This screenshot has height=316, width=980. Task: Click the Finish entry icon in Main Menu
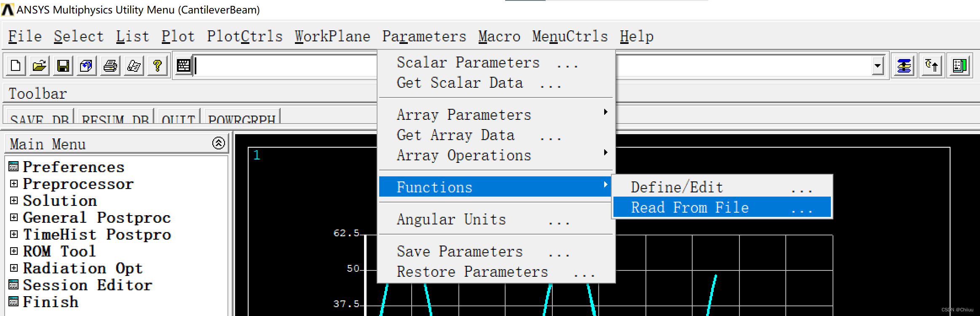(13, 302)
